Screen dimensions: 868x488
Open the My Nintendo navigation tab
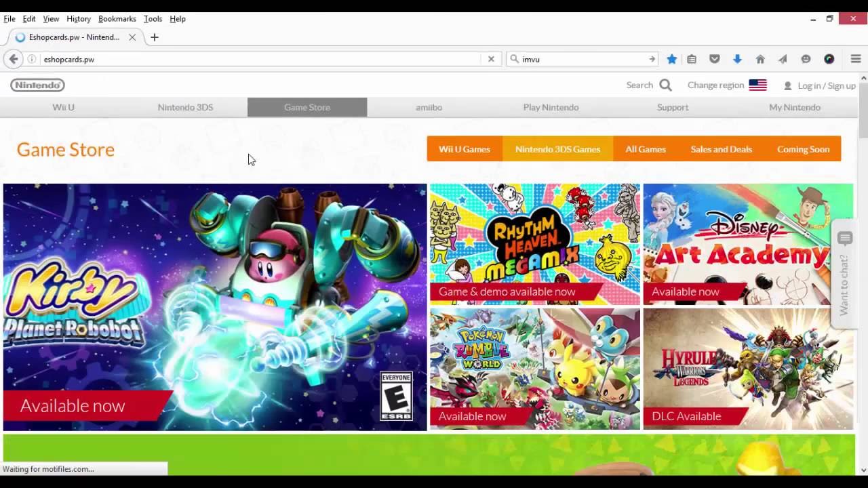795,107
